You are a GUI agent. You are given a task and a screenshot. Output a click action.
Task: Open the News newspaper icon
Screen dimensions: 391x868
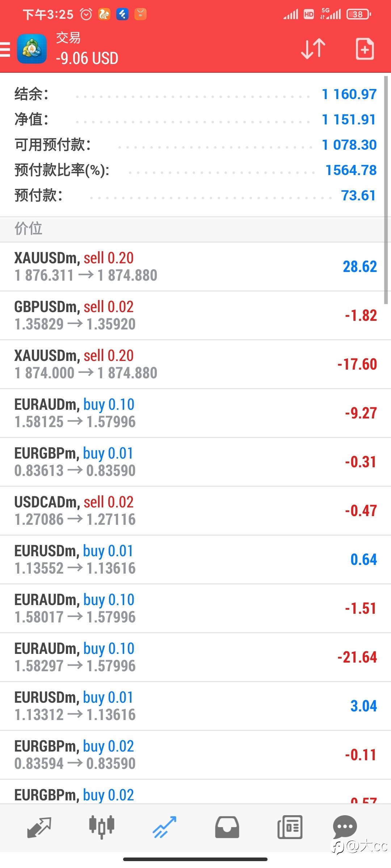click(290, 827)
